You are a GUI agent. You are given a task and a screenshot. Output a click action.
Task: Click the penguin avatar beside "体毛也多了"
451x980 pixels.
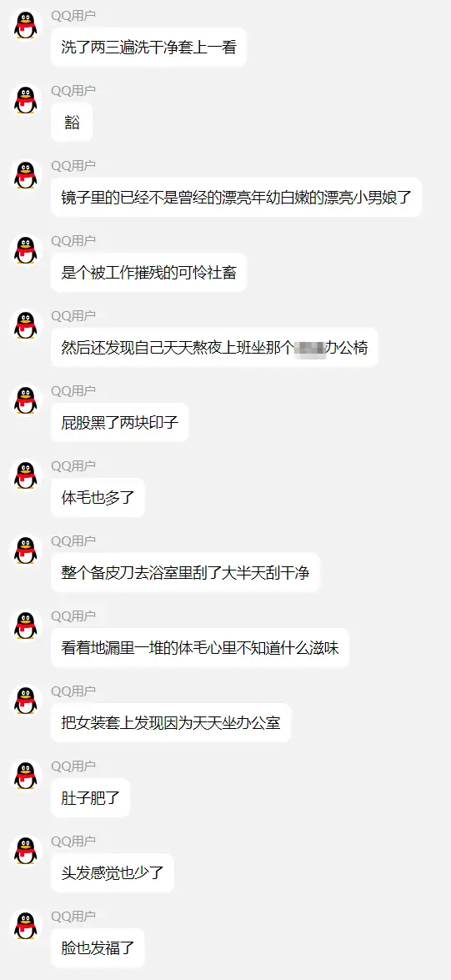pos(26,475)
